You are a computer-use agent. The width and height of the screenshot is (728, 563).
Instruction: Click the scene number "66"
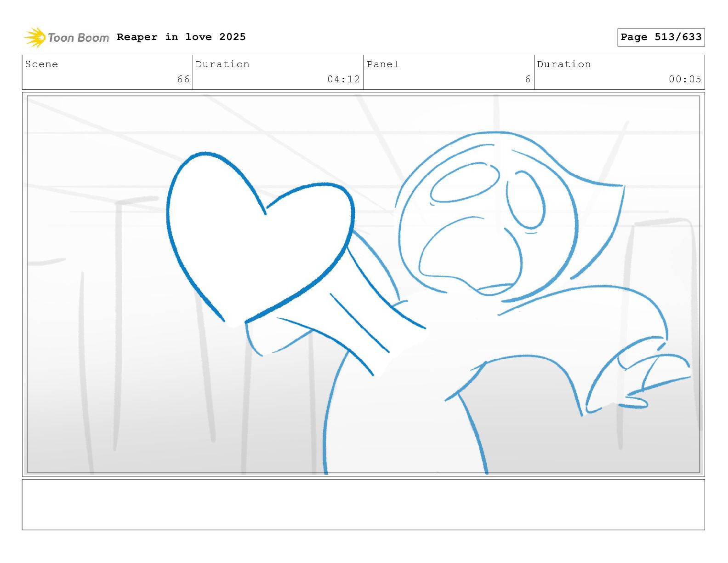[183, 79]
